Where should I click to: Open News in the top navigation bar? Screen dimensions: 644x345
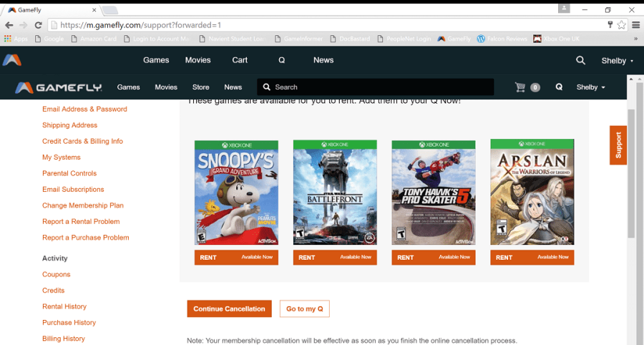323,60
